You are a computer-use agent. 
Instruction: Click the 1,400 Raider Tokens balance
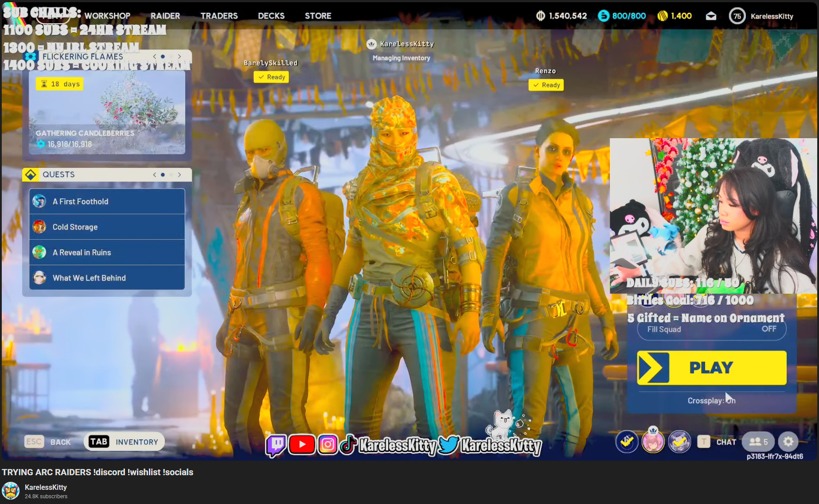point(681,16)
